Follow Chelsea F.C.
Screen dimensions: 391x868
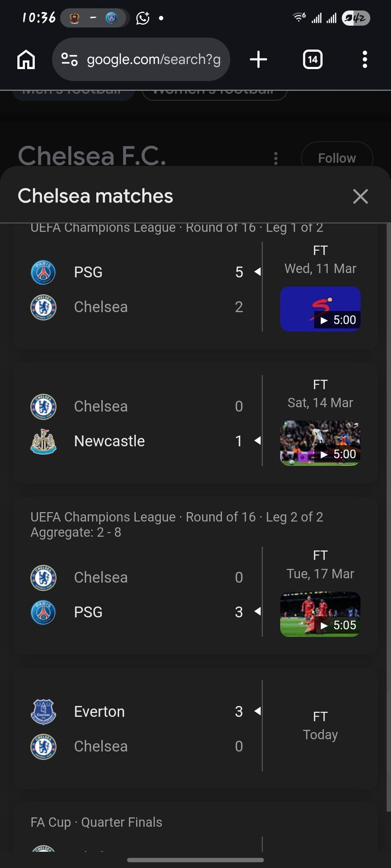pos(337,158)
